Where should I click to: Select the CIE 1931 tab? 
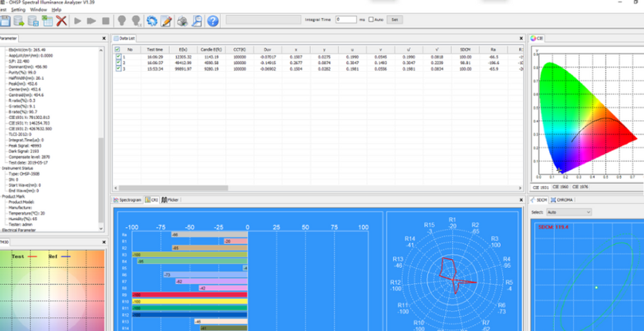click(x=540, y=188)
